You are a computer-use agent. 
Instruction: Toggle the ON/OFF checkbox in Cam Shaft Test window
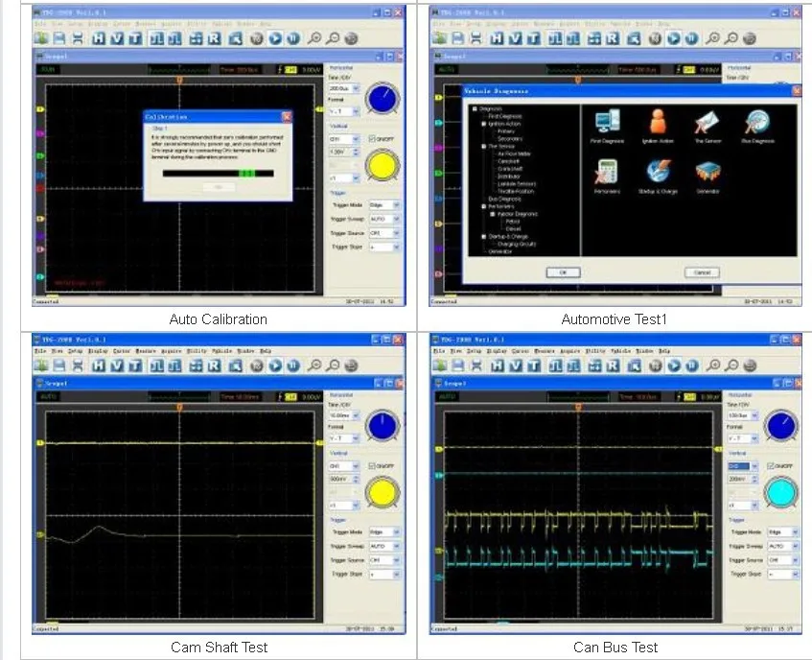click(x=372, y=465)
